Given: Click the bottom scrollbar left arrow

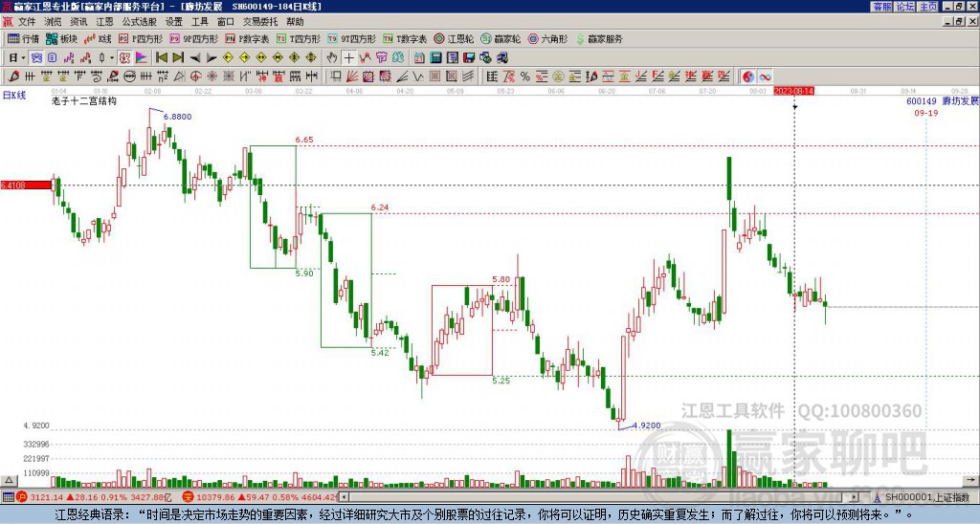Looking at the screenshot, I should coord(343,497).
